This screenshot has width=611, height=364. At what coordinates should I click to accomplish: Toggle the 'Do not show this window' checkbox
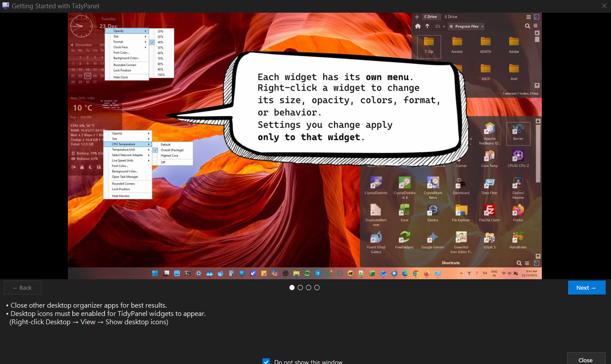point(266,361)
